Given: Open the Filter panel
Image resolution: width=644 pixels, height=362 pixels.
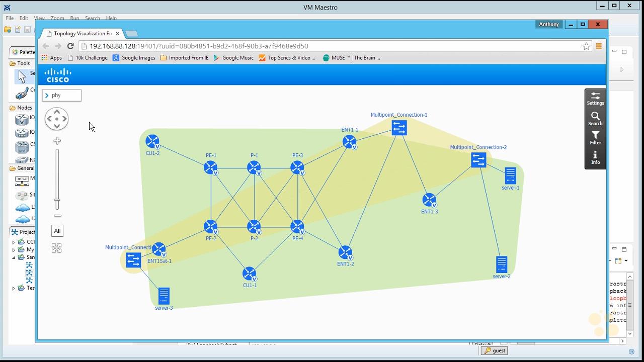Looking at the screenshot, I should (595, 138).
